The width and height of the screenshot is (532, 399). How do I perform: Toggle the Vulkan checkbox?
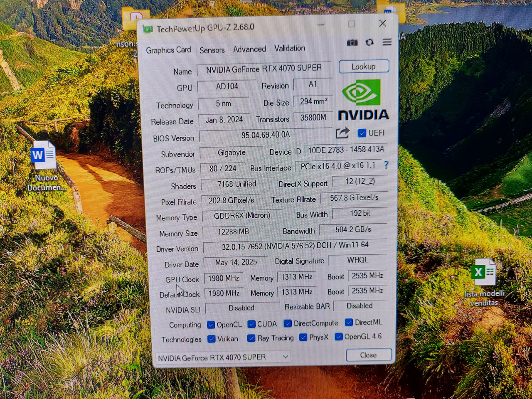[212, 339]
